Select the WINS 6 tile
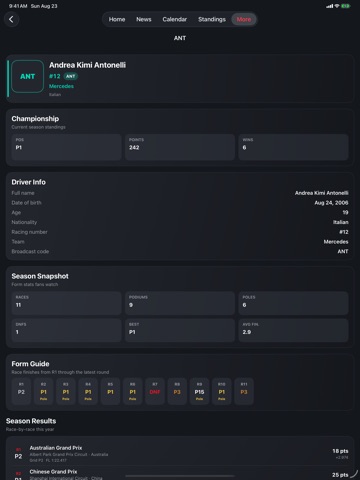Image resolution: width=360 pixels, height=480 pixels. [293, 147]
